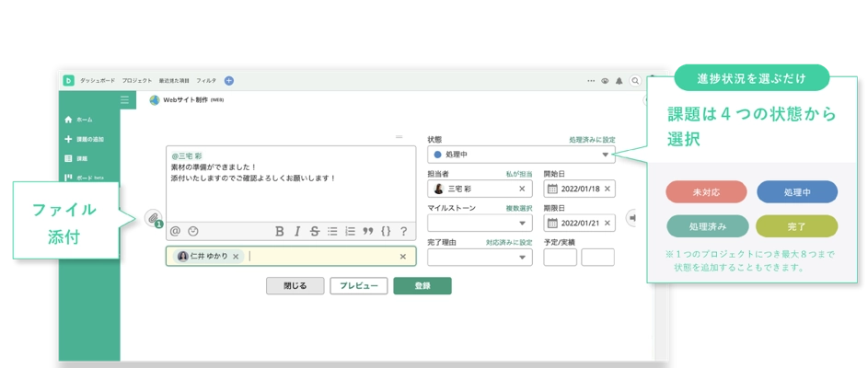
Task: Click the Backlog logo icon
Action: pyautogui.click(x=69, y=80)
